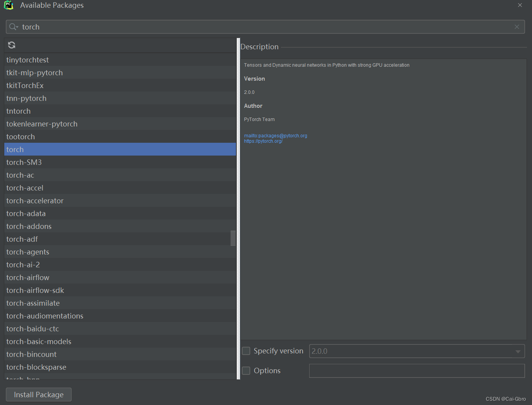The height and width of the screenshot is (405, 532).
Task: Select the torch-bincount package
Action: 120,354
